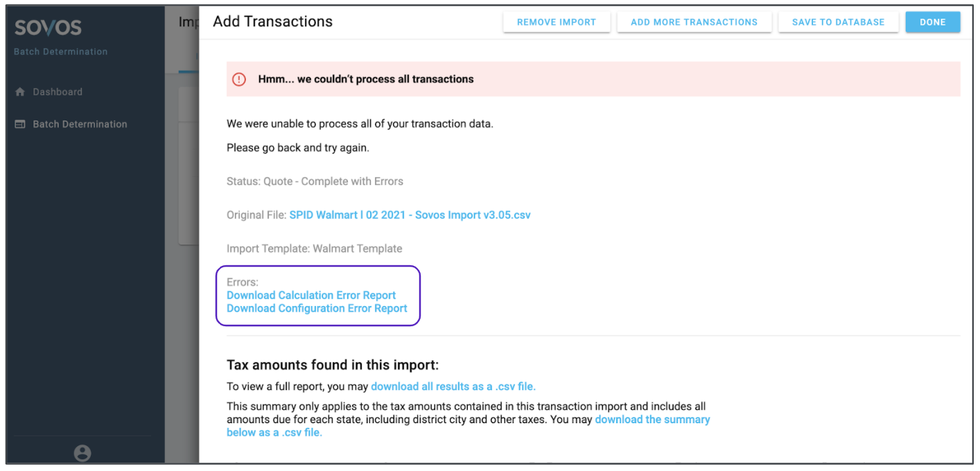Download Calculation Error Report

pyautogui.click(x=311, y=295)
